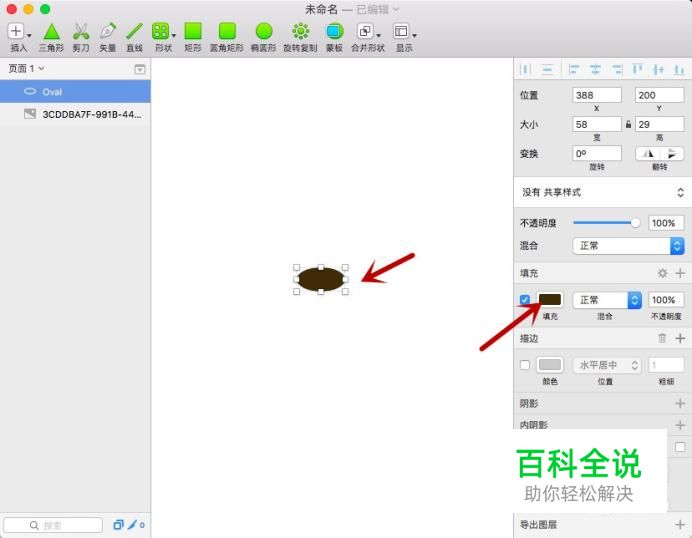This screenshot has height=538, width=692.
Task: Align layers to horizontal center
Action: pyautogui.click(x=595, y=69)
